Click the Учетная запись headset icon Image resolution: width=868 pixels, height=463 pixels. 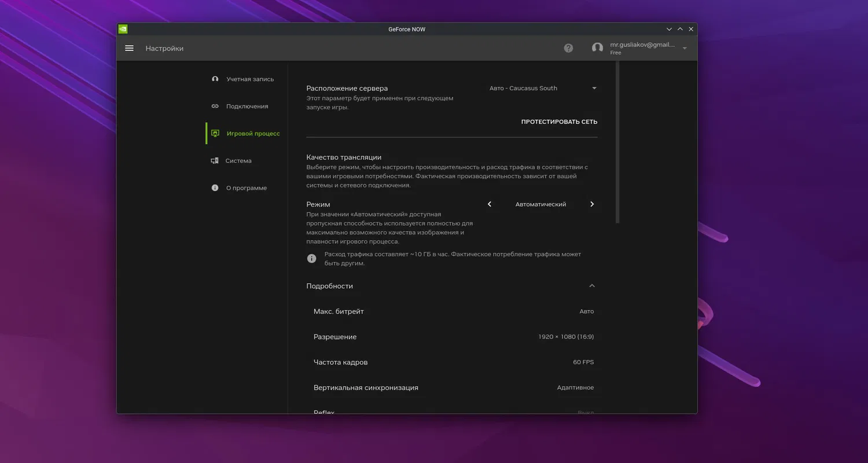click(x=215, y=79)
